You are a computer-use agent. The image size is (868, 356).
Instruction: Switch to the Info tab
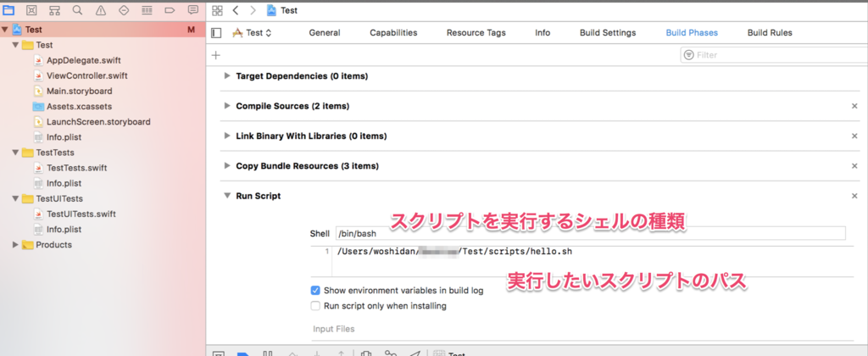(x=542, y=33)
